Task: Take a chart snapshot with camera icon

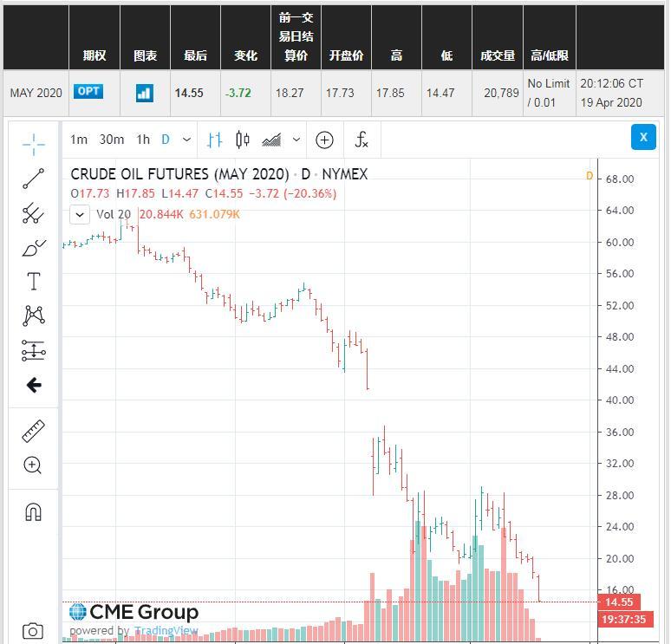Action: point(33,632)
